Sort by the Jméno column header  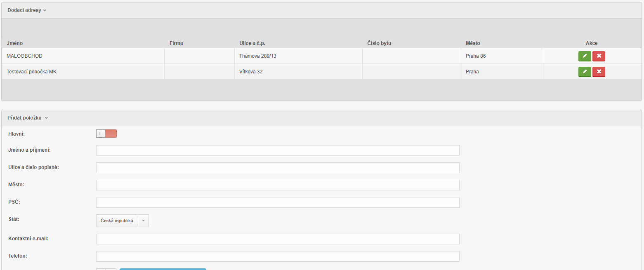pyautogui.click(x=15, y=43)
